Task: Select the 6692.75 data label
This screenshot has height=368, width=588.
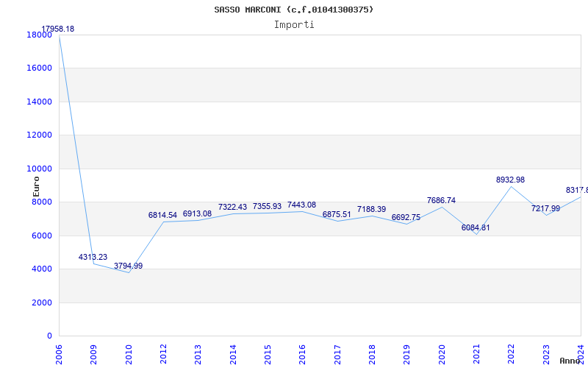Action: [x=406, y=217]
